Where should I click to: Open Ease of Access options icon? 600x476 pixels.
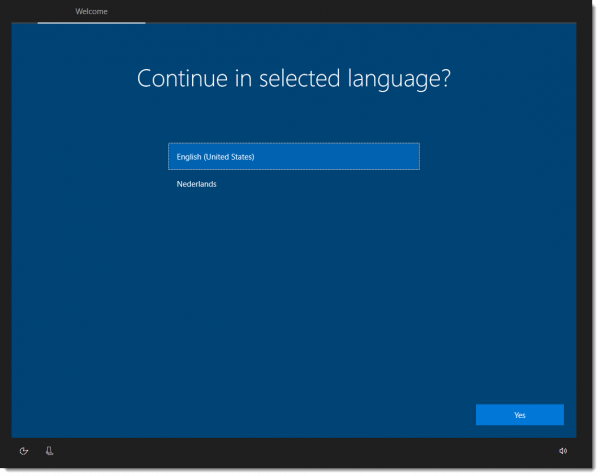tap(24, 451)
